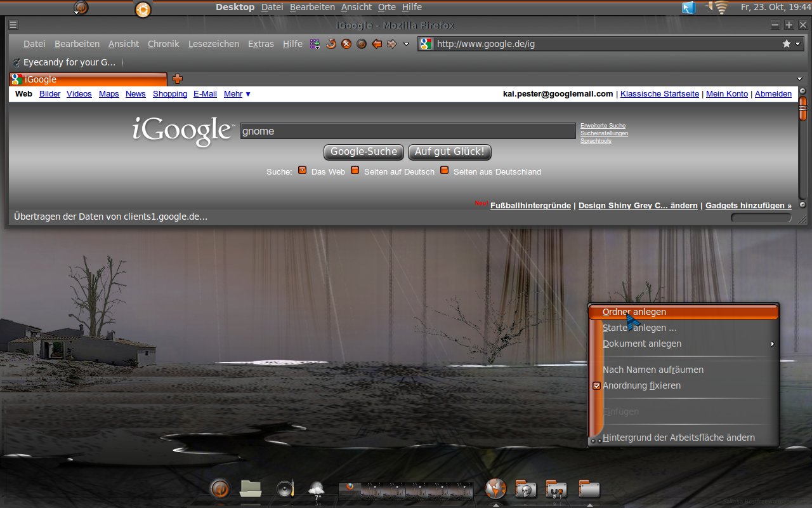812x508 pixels.
Task: Open 'Orte' menu in top desktop panel
Action: point(387,7)
